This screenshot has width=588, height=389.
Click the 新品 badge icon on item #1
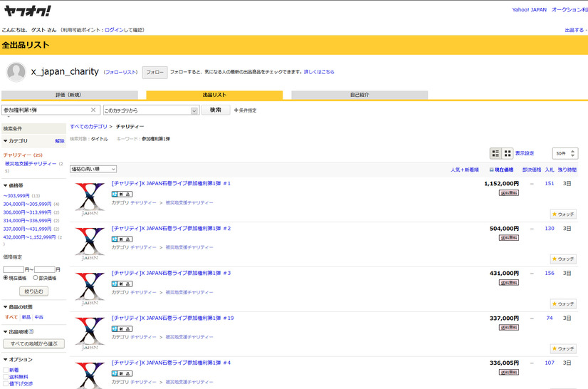click(x=122, y=194)
